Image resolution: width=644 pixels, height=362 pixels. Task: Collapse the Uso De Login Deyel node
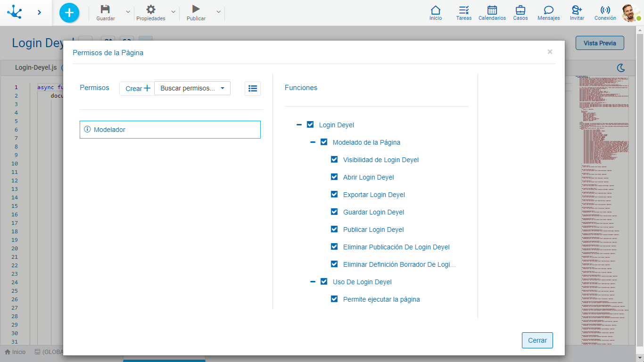pos(313,282)
